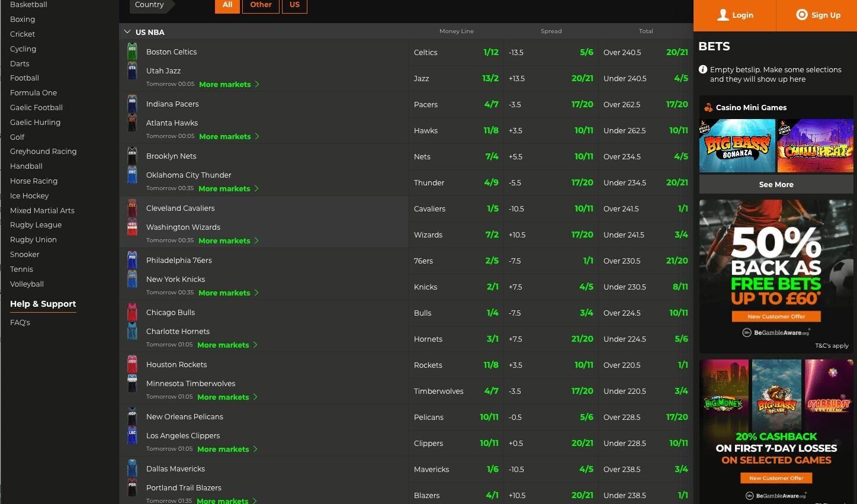Open the Chilli Heat game thumbnail
This screenshot has height=504, width=857.
click(x=816, y=146)
